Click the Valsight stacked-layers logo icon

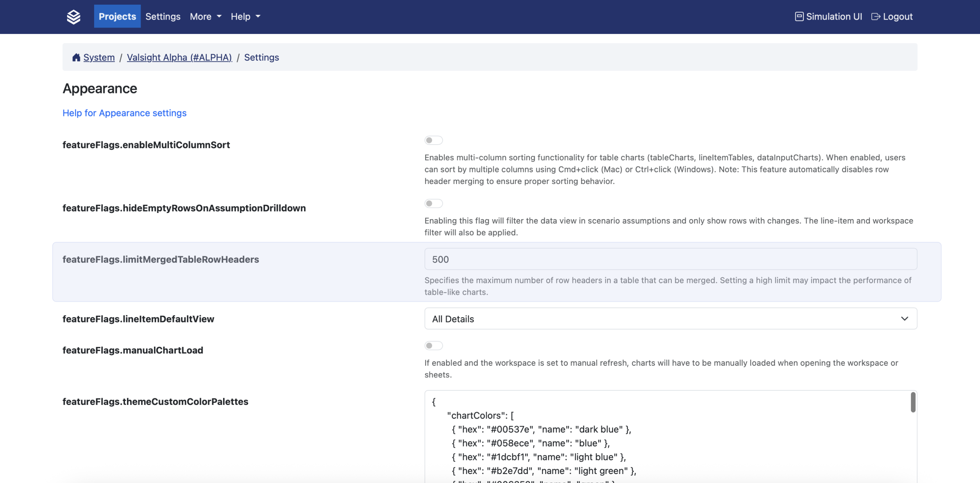pos(73,17)
